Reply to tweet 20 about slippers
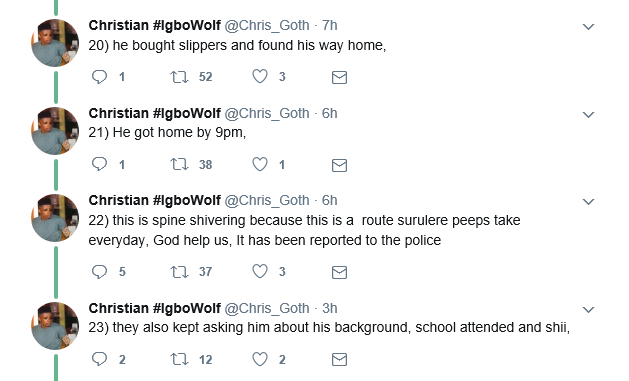 tap(99, 77)
